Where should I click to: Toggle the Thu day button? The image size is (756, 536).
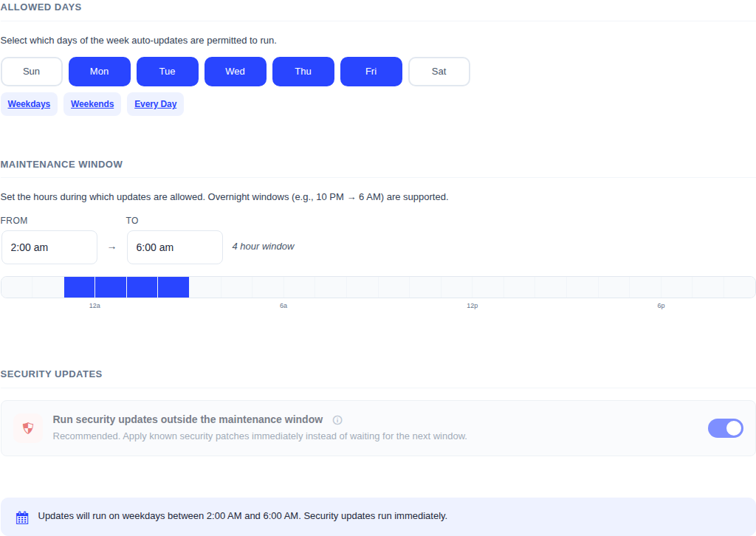(x=303, y=72)
